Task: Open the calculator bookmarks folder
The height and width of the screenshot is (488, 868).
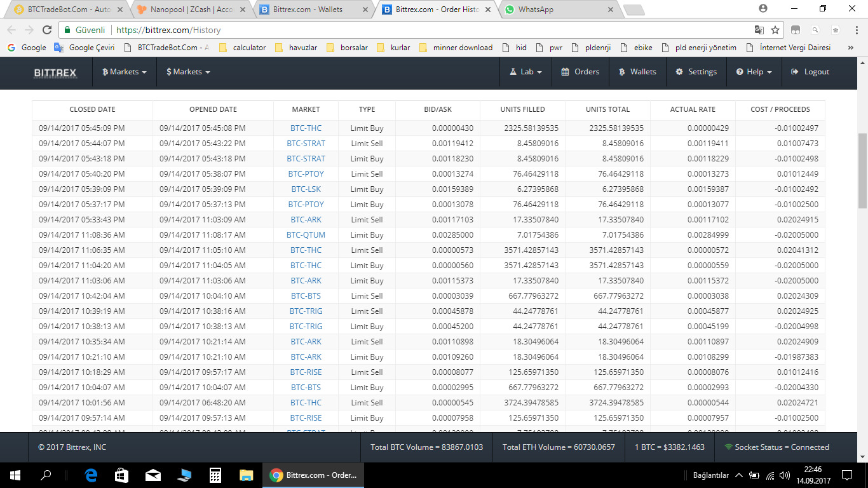Action: [x=242, y=48]
